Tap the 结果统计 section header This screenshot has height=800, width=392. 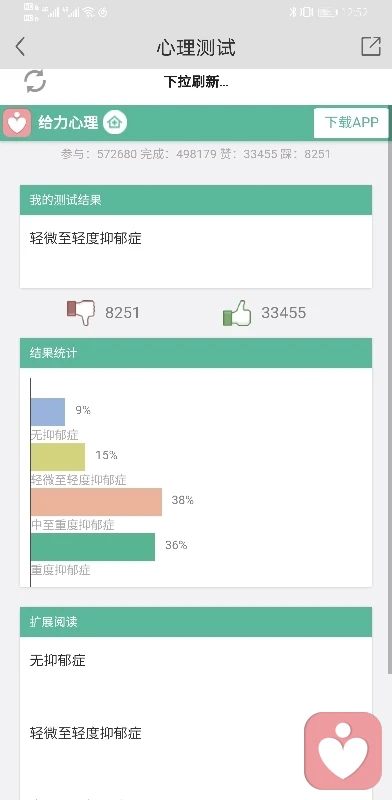[x=196, y=353]
